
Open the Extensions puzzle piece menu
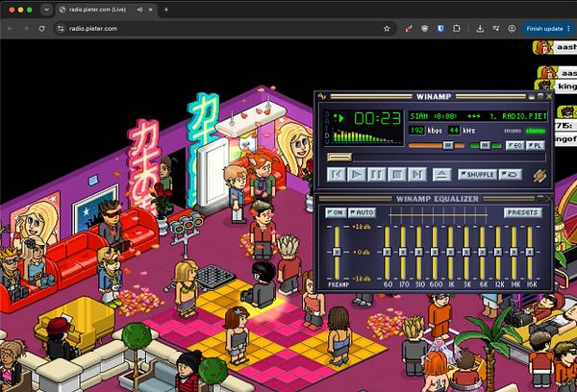point(457,28)
